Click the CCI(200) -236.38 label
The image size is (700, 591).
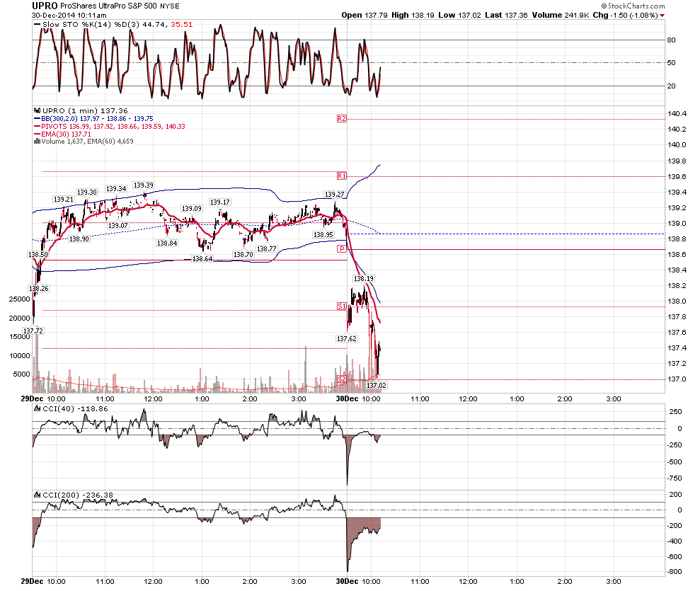(x=78, y=495)
